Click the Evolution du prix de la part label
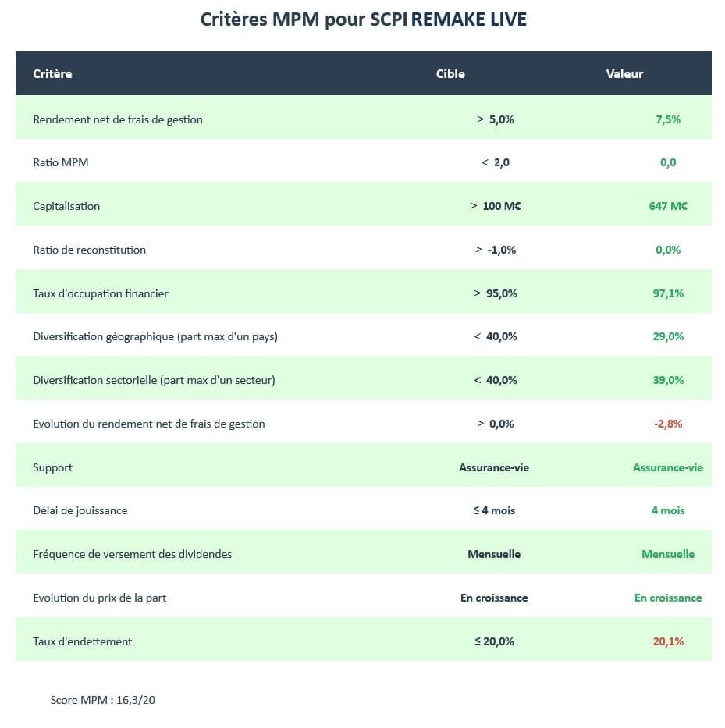This screenshot has width=725, height=728. click(99, 598)
